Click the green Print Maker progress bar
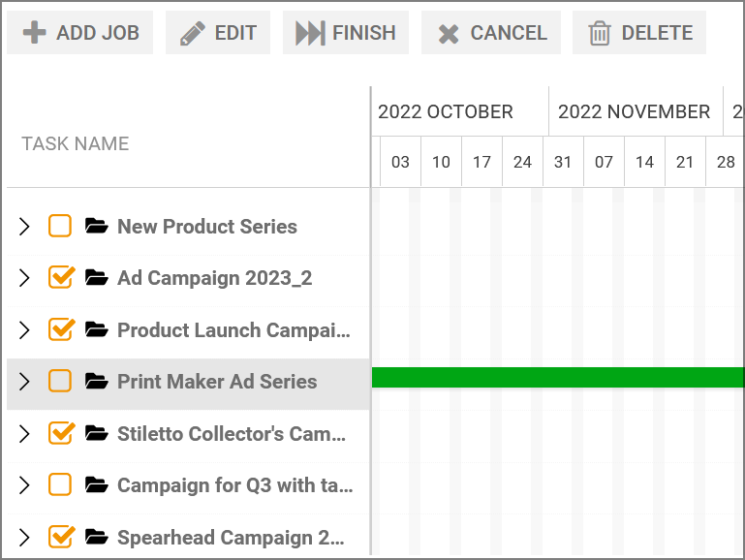This screenshot has height=560, width=745. [558, 377]
